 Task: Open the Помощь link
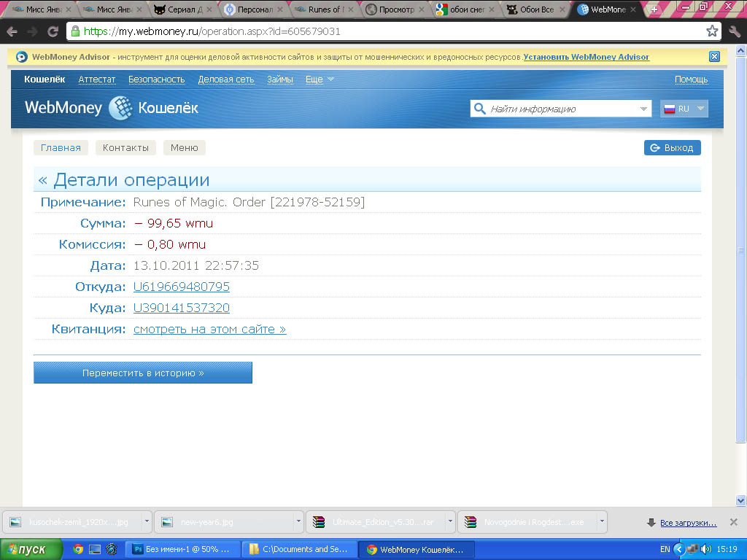(692, 79)
